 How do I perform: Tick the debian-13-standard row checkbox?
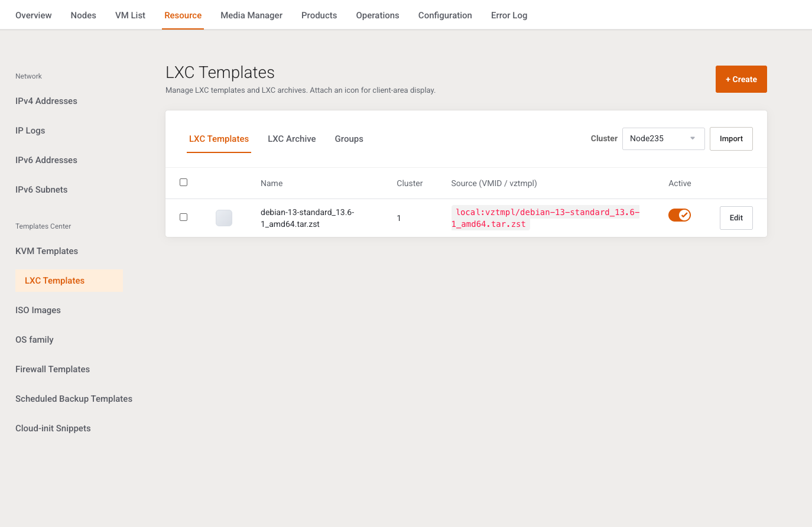tap(183, 217)
